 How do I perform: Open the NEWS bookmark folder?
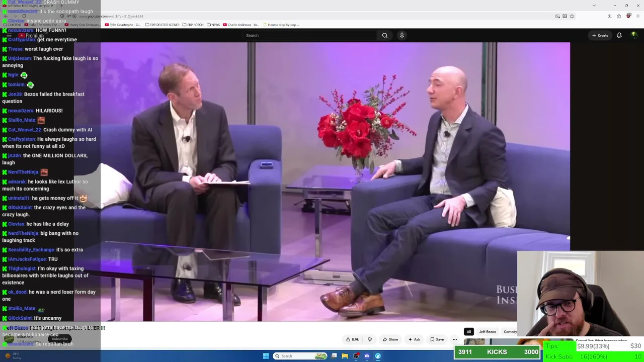tap(214, 25)
